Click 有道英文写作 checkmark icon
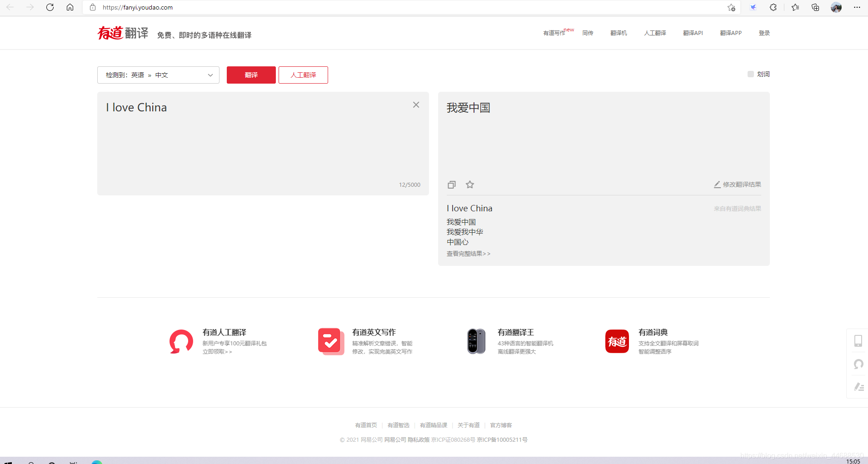Screen dimensions: 868x464 point(331,342)
